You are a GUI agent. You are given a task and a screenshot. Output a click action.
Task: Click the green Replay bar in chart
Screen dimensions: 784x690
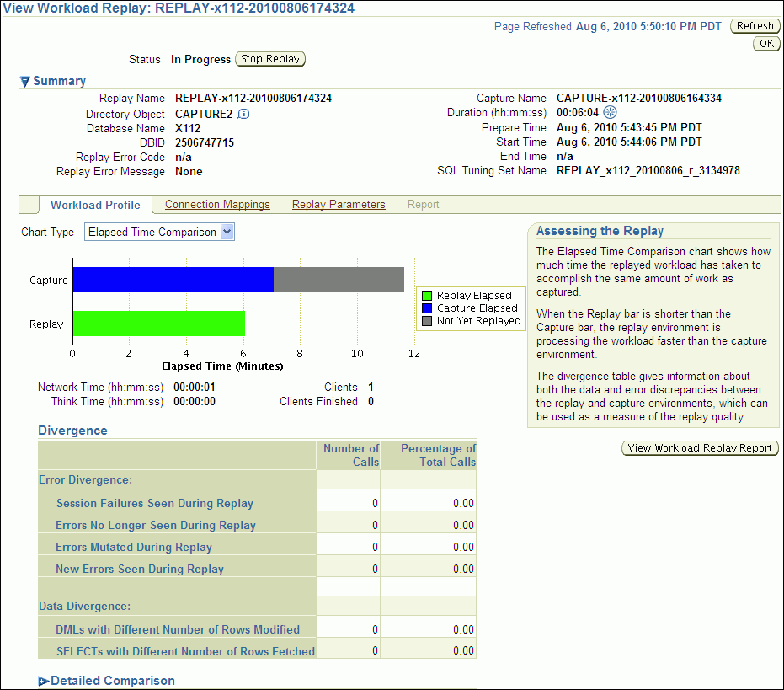[x=158, y=324]
